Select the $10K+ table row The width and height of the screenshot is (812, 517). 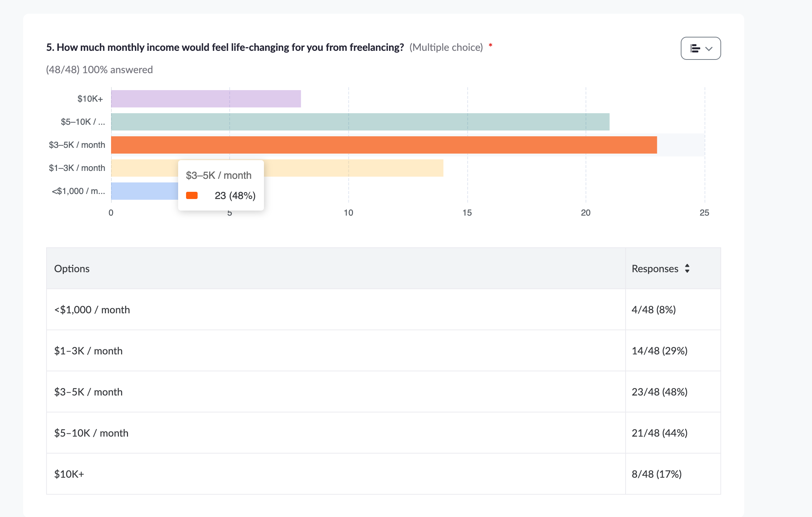click(x=69, y=474)
